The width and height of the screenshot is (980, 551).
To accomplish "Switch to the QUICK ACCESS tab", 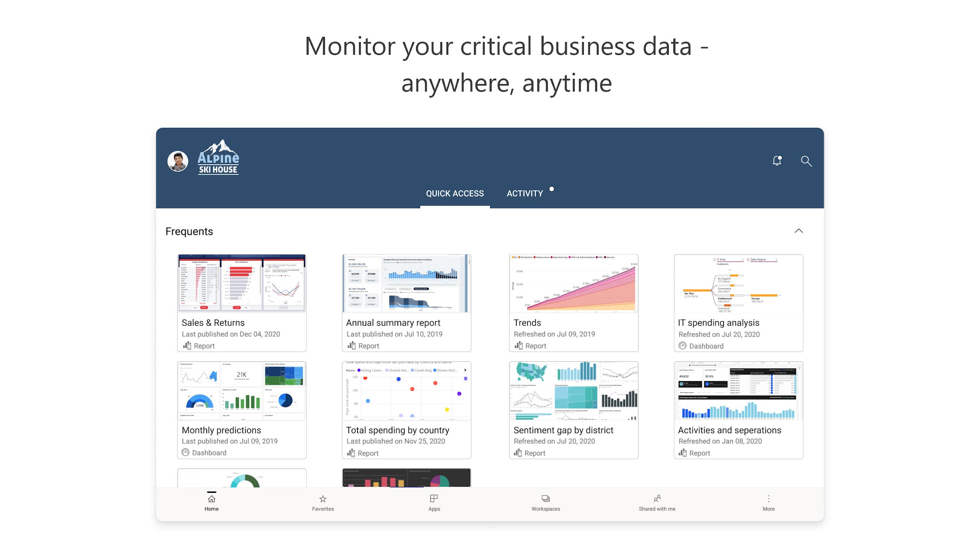I will coord(455,193).
